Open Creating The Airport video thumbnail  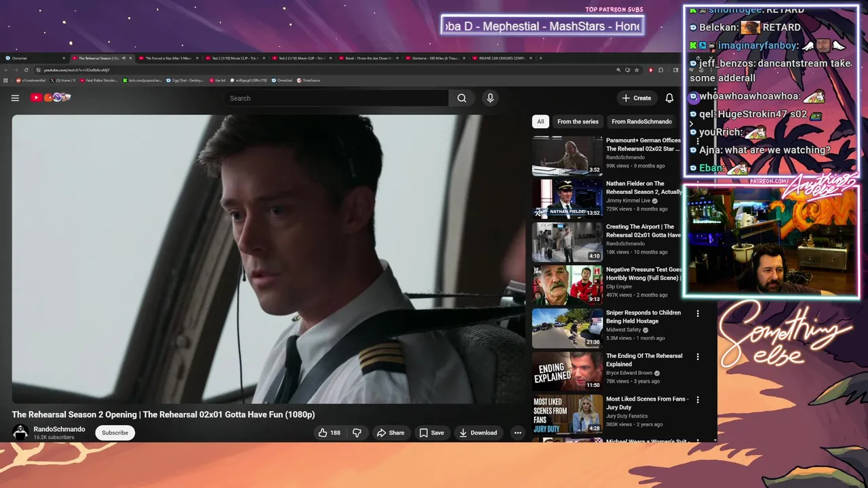tap(567, 241)
